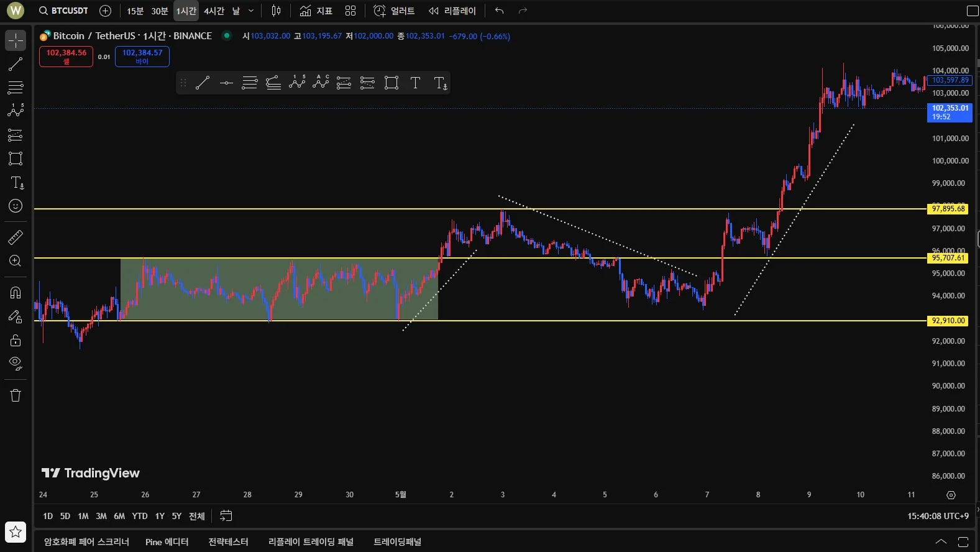The image size is (980, 552).
Task: Open the emoji icons tool
Action: 16,206
